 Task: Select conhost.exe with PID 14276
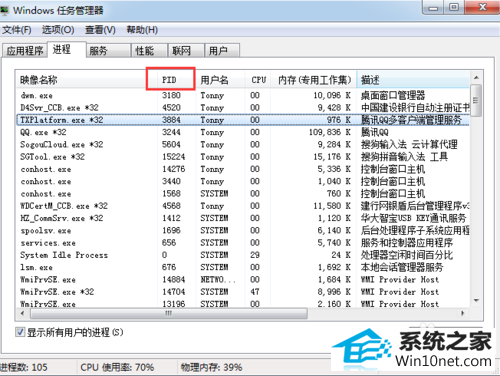click(x=243, y=169)
